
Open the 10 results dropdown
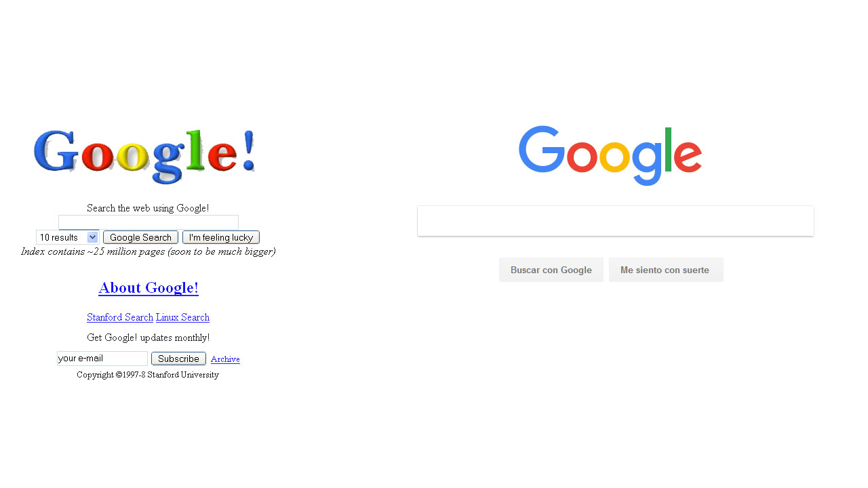coord(67,237)
